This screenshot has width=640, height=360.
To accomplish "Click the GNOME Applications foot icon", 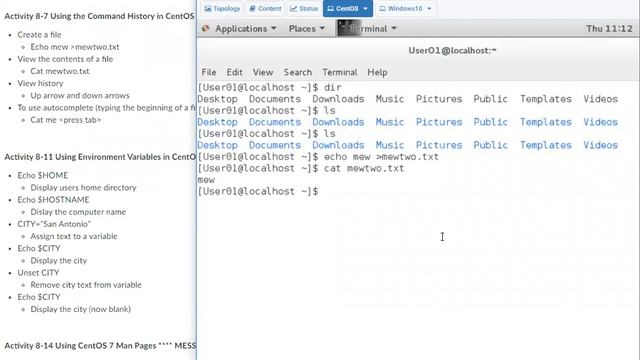I will point(206,29).
